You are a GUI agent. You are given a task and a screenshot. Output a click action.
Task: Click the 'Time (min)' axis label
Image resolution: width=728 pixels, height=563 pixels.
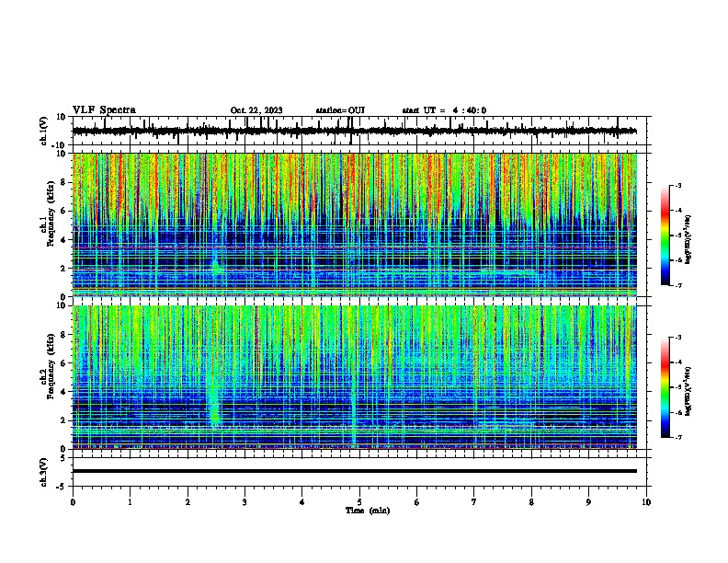368,511
